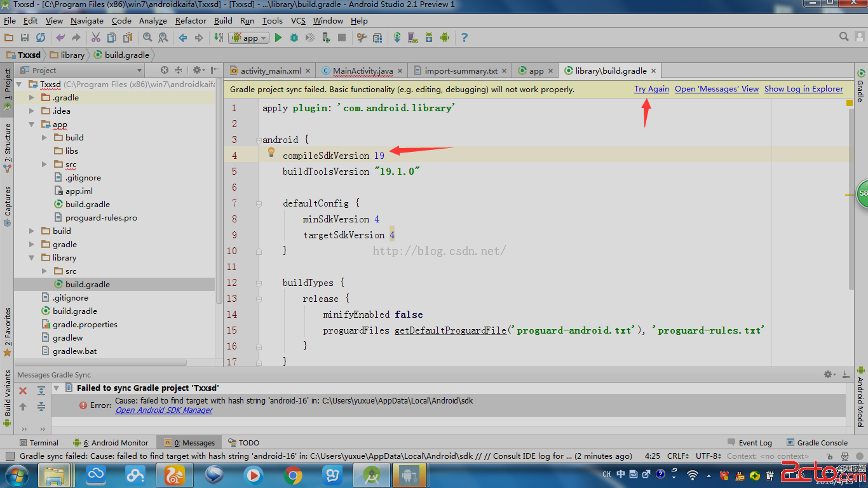Collapse the library folder in project tree
The width and height of the screenshot is (868, 488).
(x=32, y=258)
